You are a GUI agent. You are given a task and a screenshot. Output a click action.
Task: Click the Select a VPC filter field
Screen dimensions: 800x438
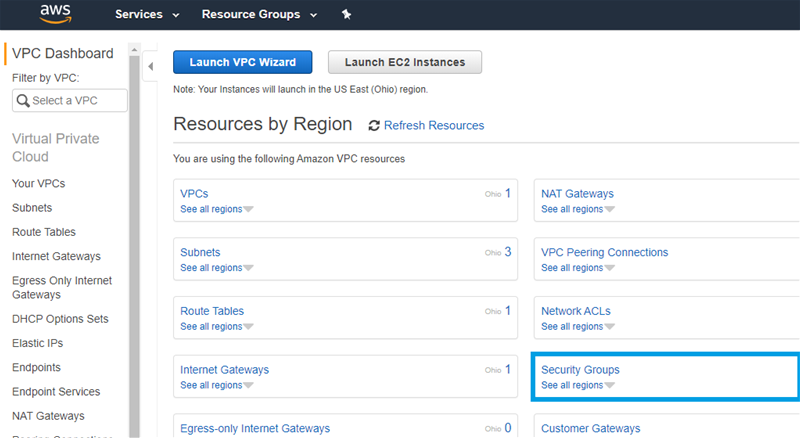(x=75, y=101)
